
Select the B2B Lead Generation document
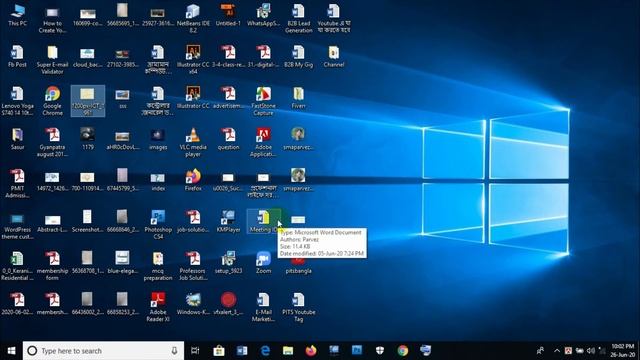298,18
